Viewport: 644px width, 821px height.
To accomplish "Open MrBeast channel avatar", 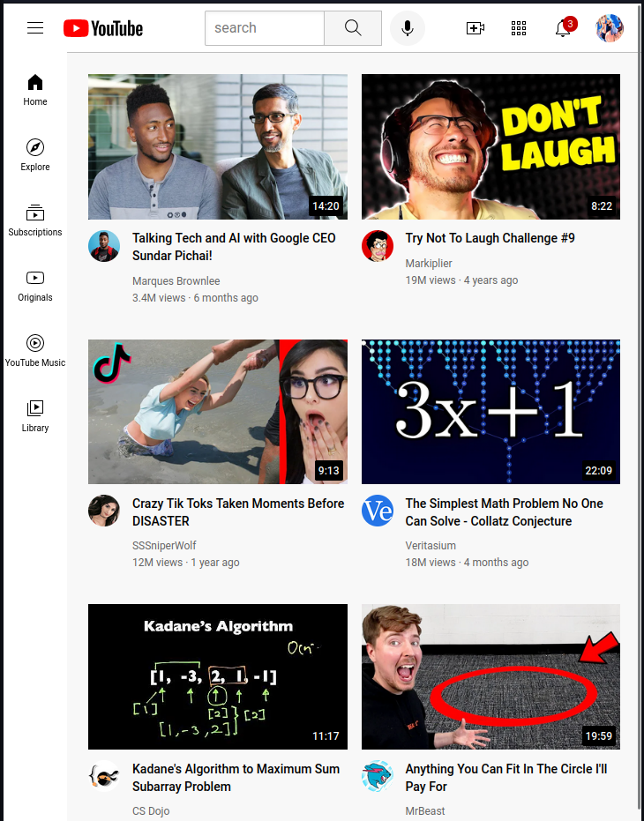I will [x=378, y=776].
